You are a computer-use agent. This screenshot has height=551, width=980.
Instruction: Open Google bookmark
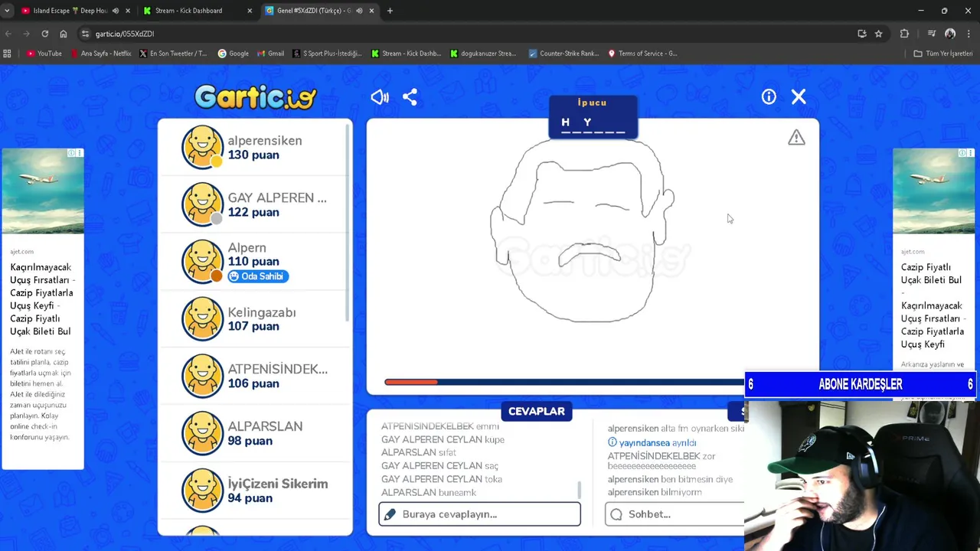tap(234, 54)
